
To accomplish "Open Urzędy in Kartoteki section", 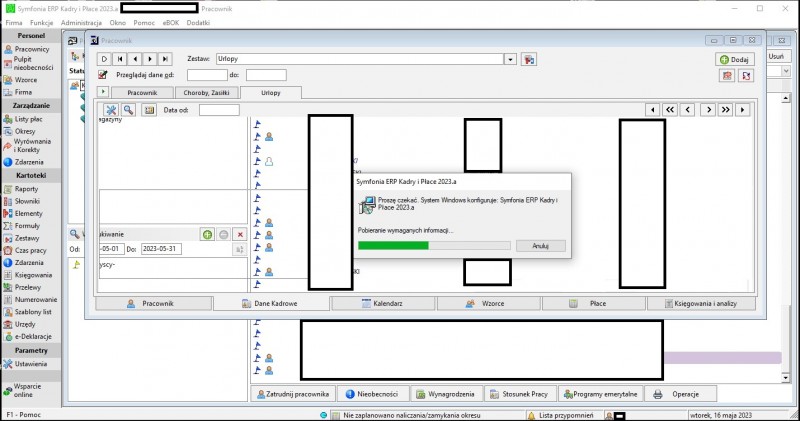I will click(x=19, y=324).
